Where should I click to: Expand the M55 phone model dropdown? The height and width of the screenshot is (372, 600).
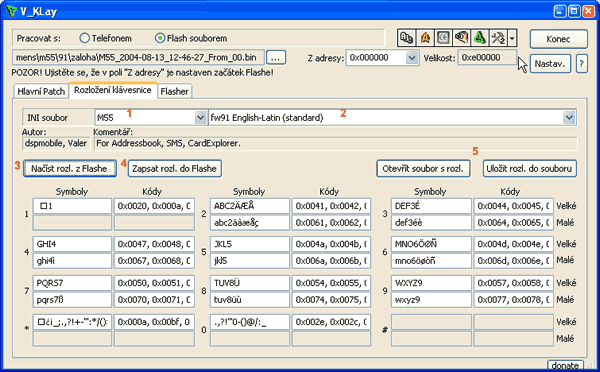coord(200,118)
